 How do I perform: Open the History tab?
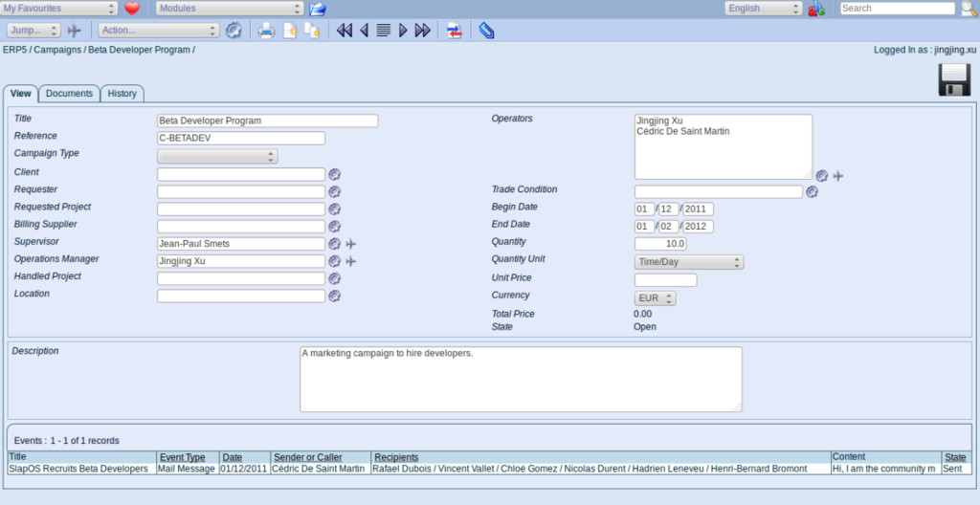pyautogui.click(x=122, y=93)
